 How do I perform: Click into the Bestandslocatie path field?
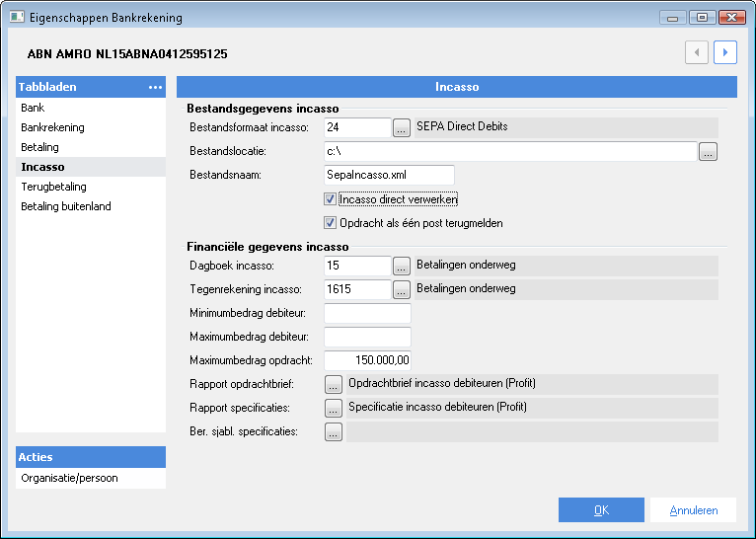pyautogui.click(x=510, y=151)
